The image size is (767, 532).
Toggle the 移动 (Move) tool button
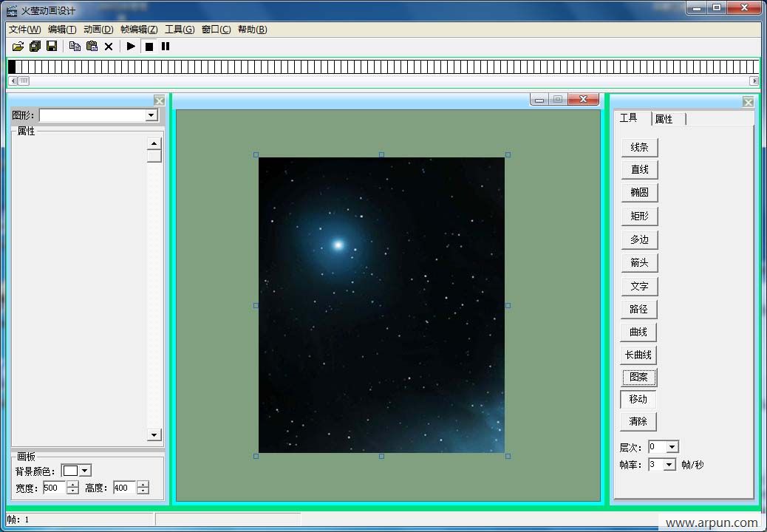[638, 400]
